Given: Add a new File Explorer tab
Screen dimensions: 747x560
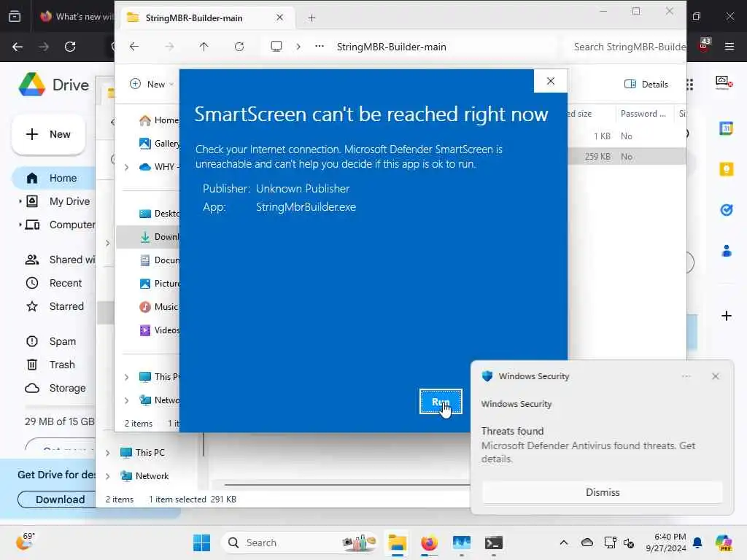Looking at the screenshot, I should [x=311, y=18].
